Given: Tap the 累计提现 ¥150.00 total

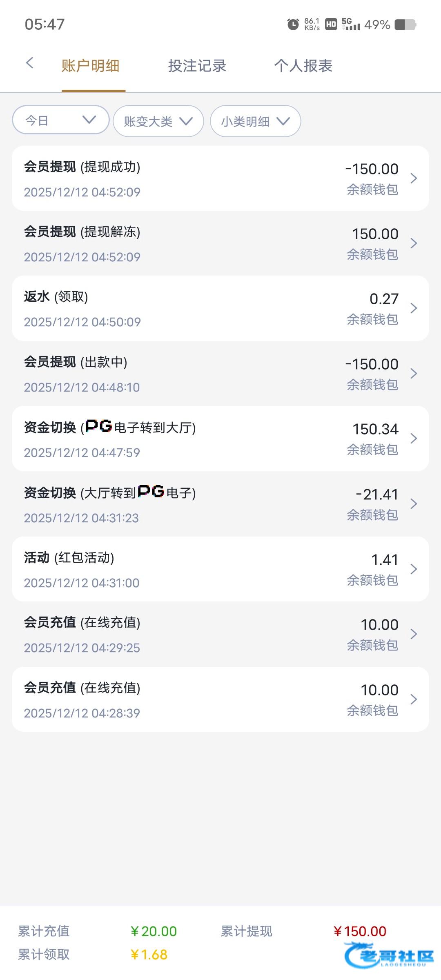Looking at the screenshot, I should tap(360, 931).
